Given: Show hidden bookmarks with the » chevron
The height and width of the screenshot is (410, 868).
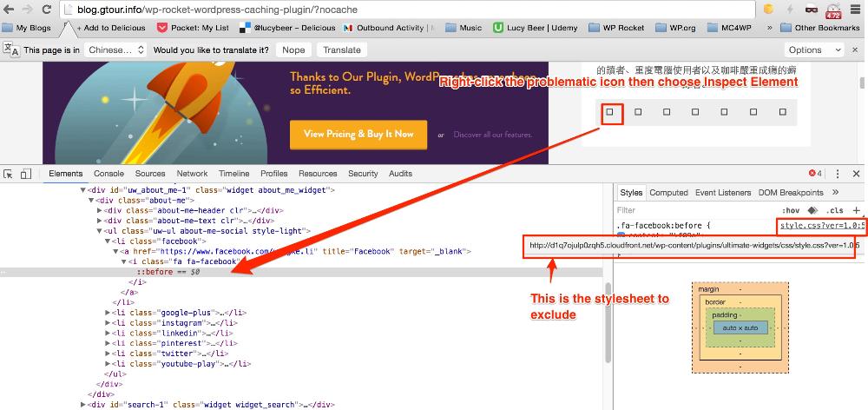Looking at the screenshot, I should point(769,28).
